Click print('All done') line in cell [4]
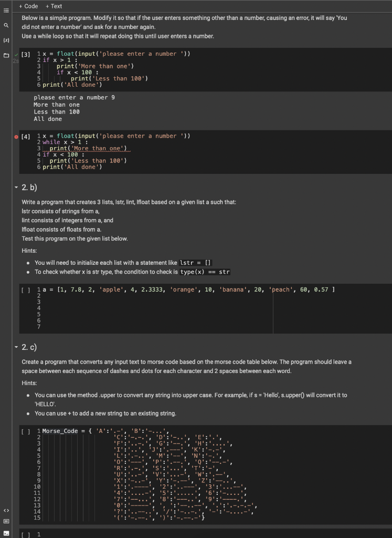Viewport: 392px width, 538px height. click(72, 167)
